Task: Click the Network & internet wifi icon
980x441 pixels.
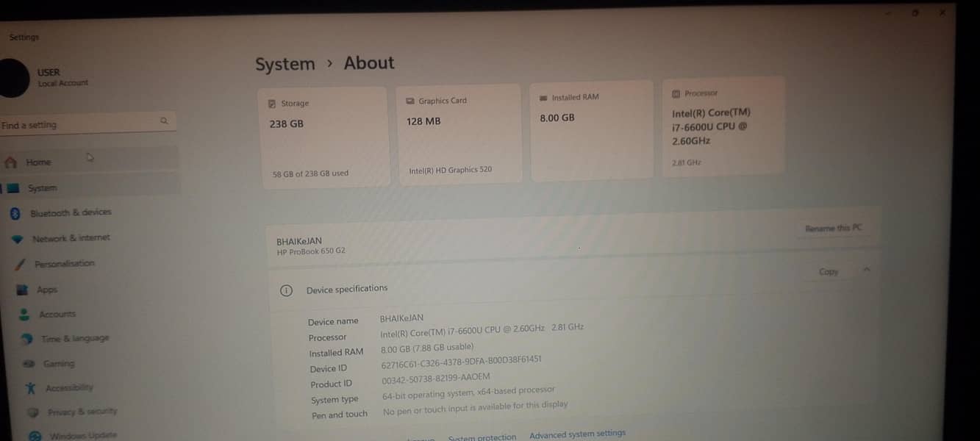Action: 18,239
